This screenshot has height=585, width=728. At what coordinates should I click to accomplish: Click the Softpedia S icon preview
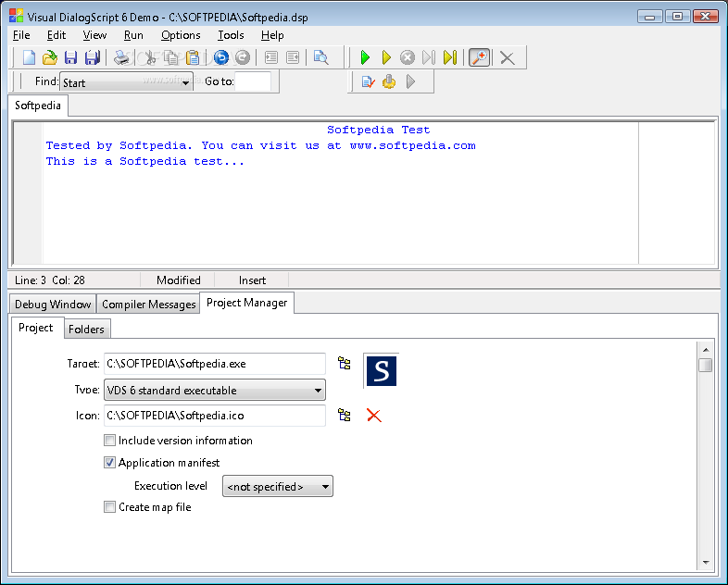(x=382, y=370)
